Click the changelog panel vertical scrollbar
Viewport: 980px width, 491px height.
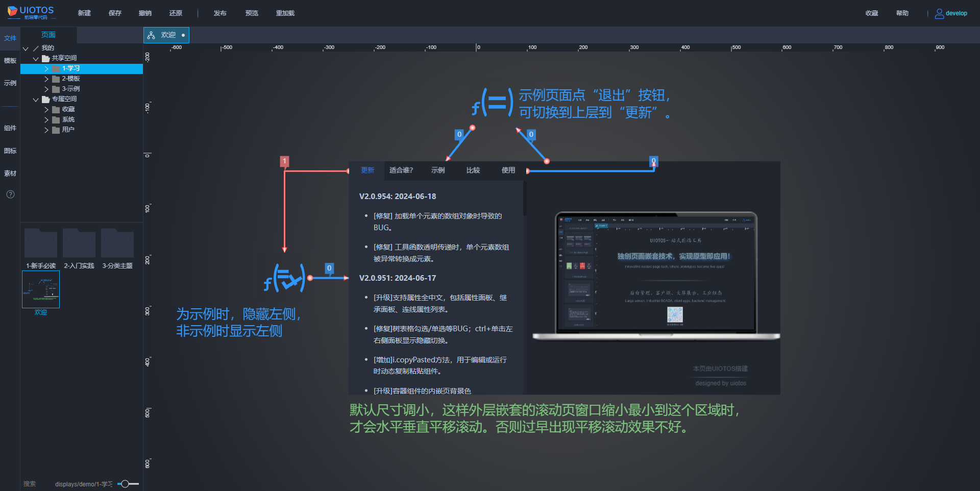tap(525, 198)
